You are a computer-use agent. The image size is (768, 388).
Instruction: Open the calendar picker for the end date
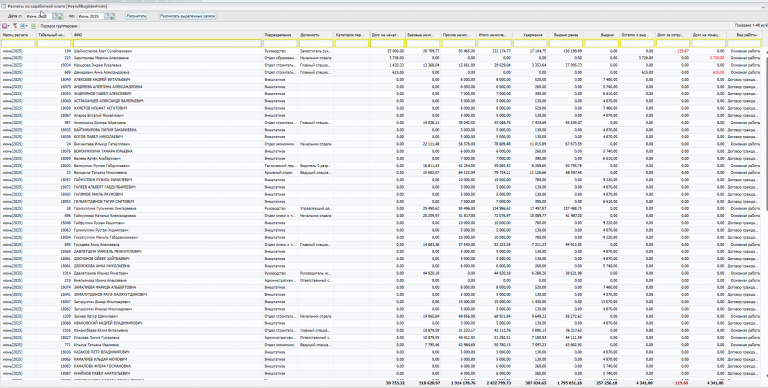point(107,16)
